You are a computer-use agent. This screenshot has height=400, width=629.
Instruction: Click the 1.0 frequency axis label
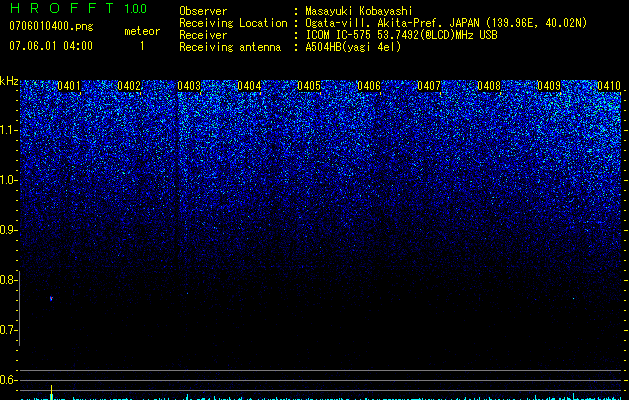coord(8,180)
